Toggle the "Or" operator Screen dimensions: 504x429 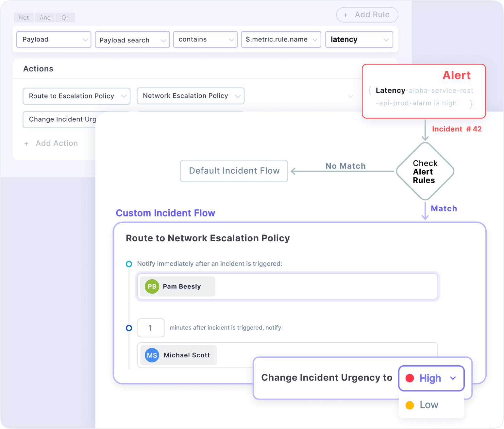65,17
